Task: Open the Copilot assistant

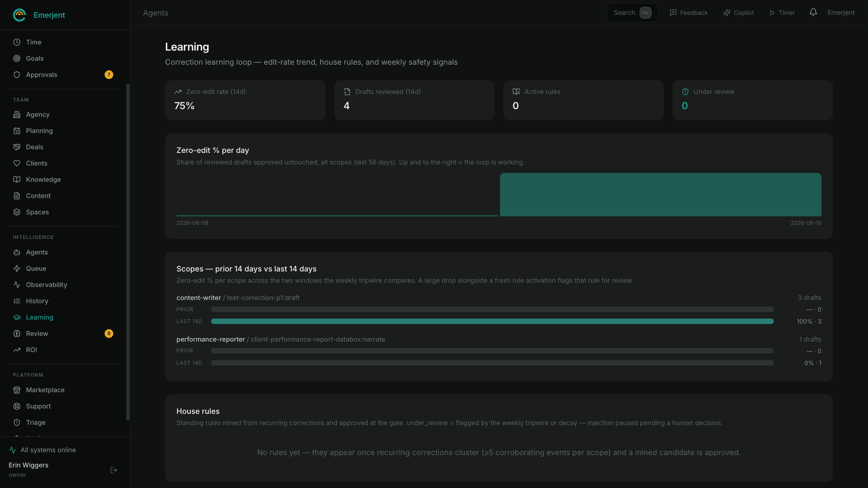Action: tap(738, 13)
